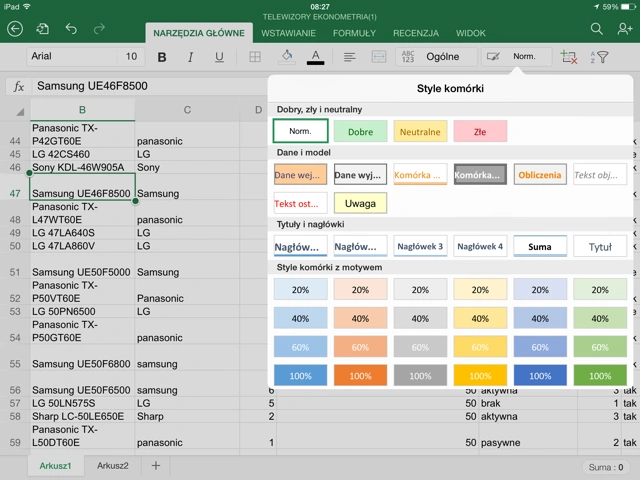
Task: Apply the Dobre green cell style
Action: pos(360,131)
